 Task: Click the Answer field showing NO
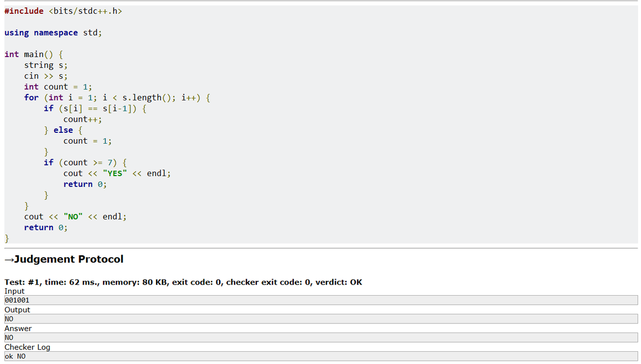coord(321,337)
